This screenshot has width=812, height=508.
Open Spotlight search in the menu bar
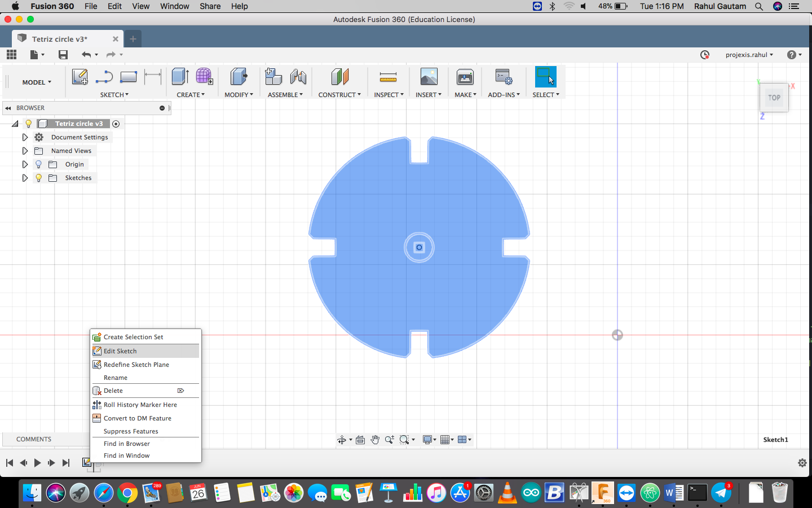click(759, 6)
